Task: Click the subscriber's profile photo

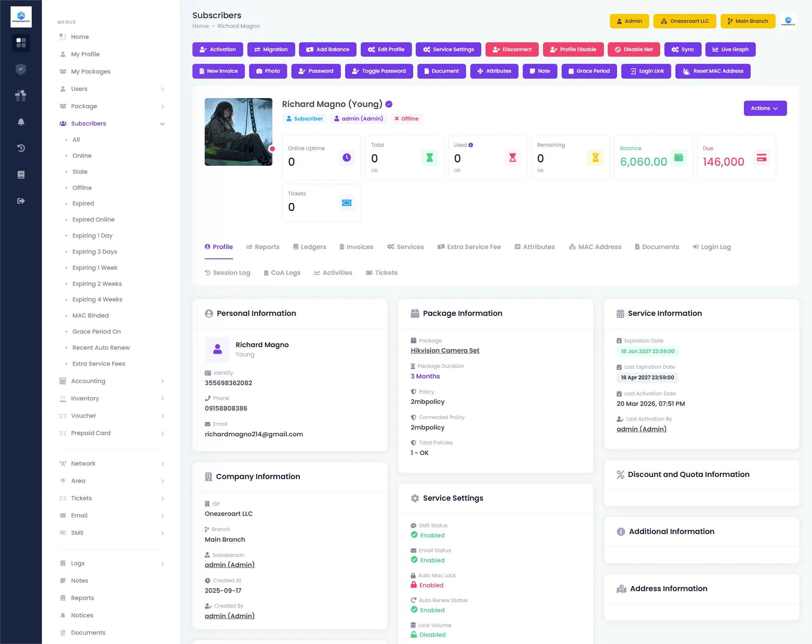Action: (x=238, y=132)
